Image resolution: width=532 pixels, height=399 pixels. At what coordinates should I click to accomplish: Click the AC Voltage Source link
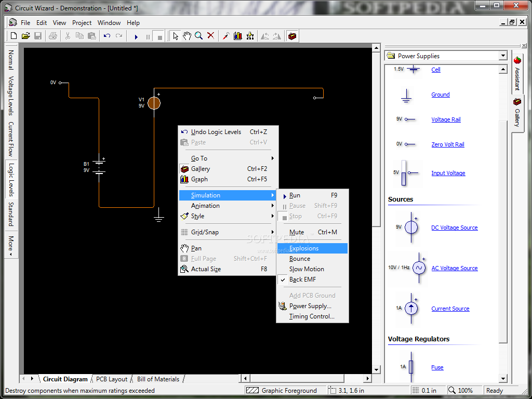click(454, 269)
